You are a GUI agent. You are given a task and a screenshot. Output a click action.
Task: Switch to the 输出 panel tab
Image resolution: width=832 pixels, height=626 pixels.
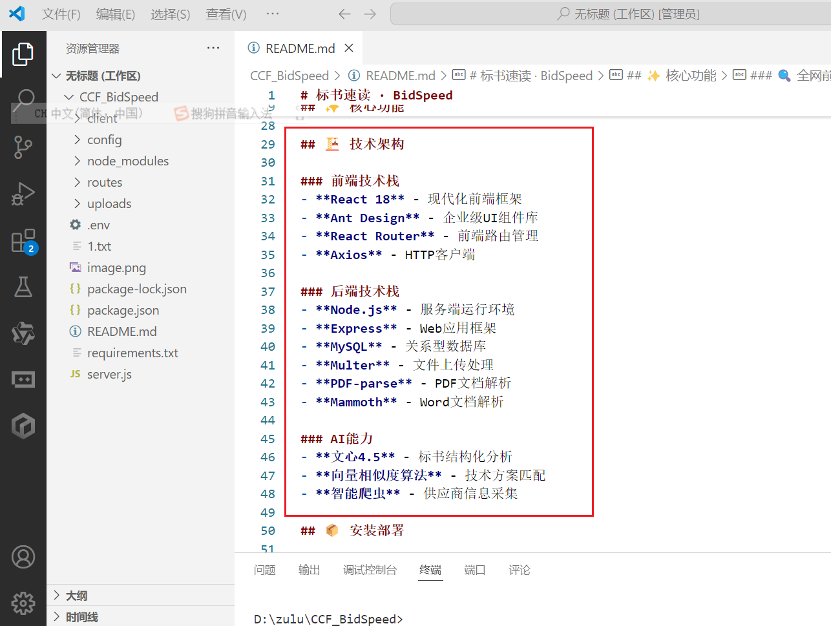(309, 570)
